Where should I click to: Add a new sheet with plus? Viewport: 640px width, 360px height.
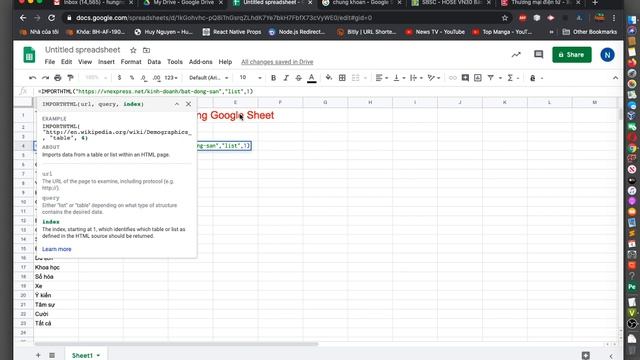38,355
